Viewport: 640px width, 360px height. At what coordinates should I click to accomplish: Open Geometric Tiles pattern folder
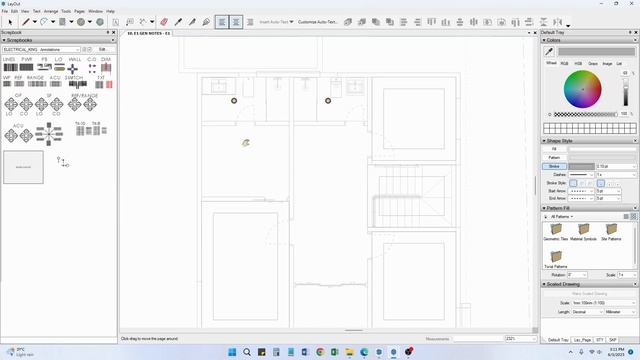coord(556,232)
